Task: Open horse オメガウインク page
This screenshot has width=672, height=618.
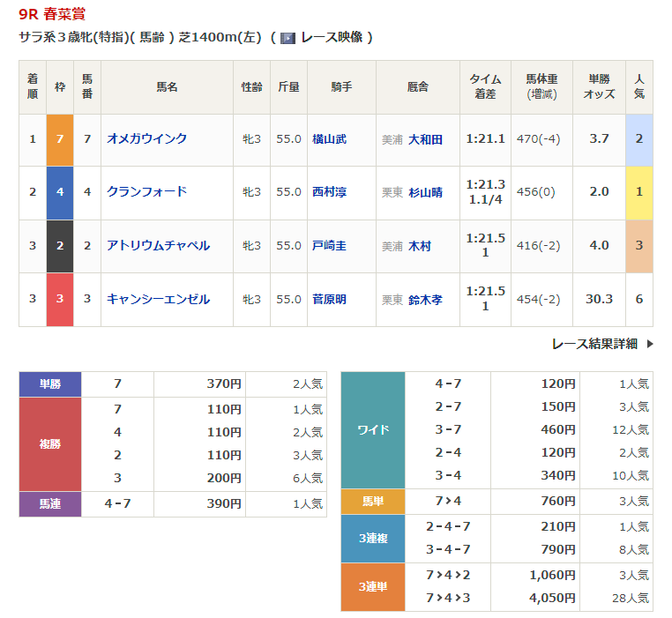Action: (146, 139)
